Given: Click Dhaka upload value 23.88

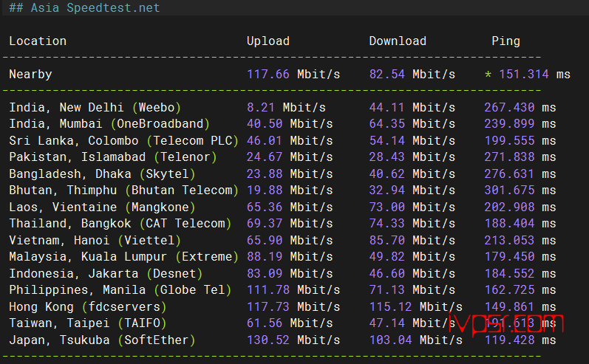Looking at the screenshot, I should point(264,174).
